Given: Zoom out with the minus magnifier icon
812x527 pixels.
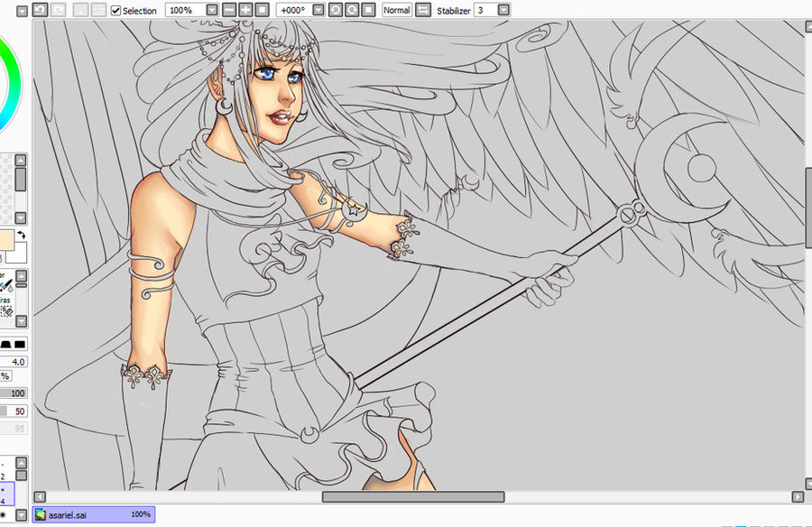Looking at the screenshot, I should (228, 9).
